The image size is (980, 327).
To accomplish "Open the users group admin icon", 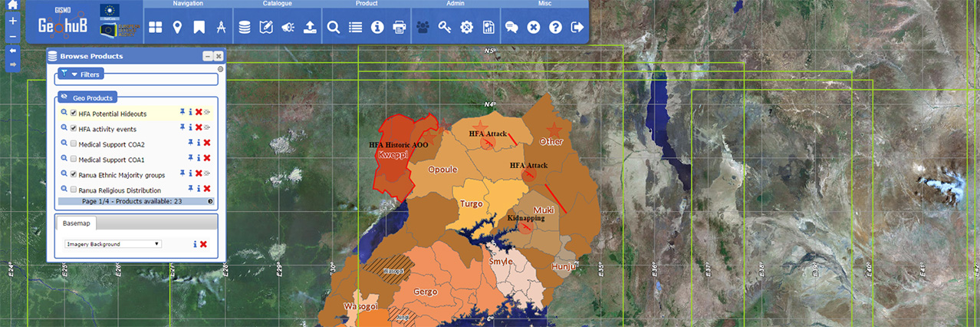I will click(x=423, y=28).
